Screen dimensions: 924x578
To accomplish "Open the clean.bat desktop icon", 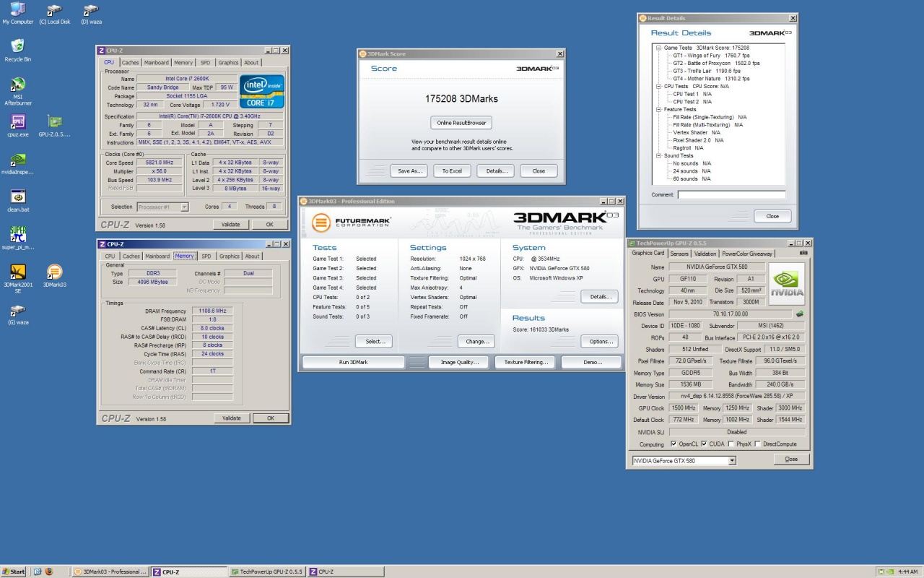I will point(18,197).
